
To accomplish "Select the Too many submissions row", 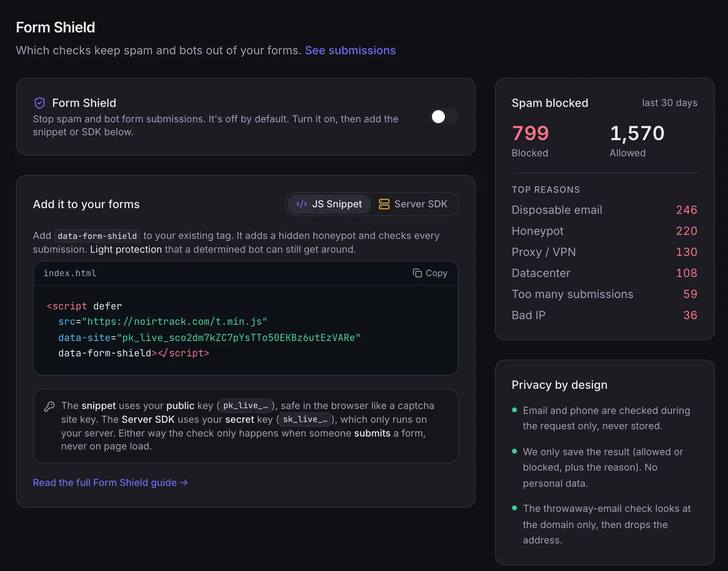I will [x=604, y=294].
